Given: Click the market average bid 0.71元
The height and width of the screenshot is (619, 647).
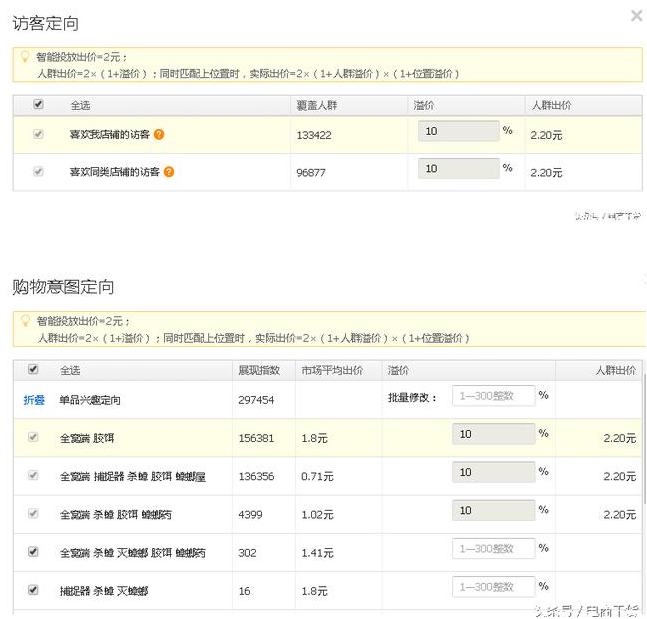Looking at the screenshot, I should [317, 476].
